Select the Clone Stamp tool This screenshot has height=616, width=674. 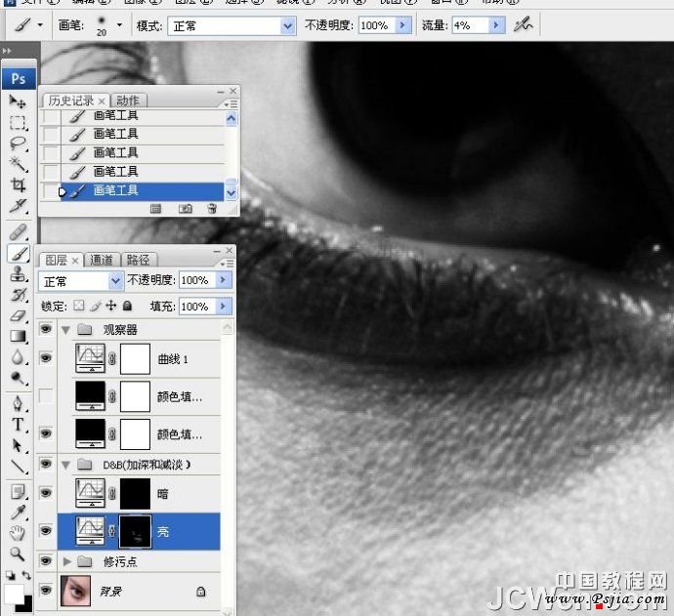(18, 273)
